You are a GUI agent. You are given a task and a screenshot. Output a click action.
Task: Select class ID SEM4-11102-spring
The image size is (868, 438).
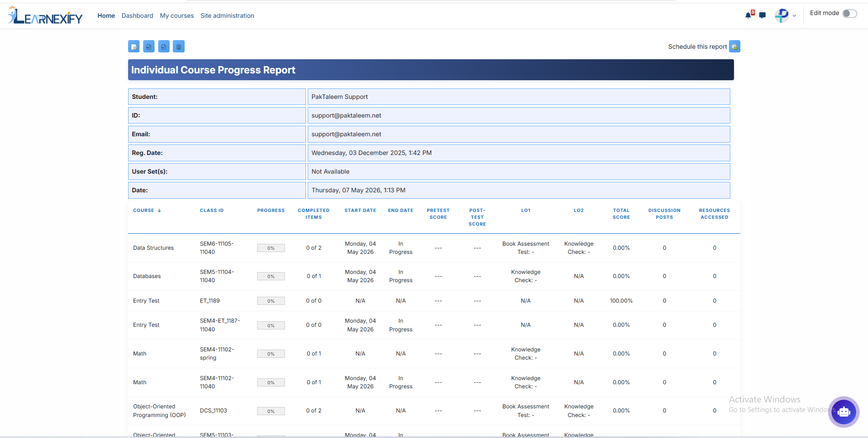pyautogui.click(x=217, y=354)
